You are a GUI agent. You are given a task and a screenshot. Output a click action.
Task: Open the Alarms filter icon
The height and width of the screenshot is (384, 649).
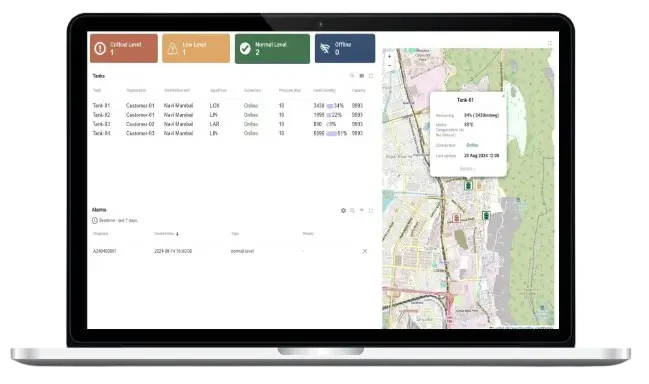361,211
